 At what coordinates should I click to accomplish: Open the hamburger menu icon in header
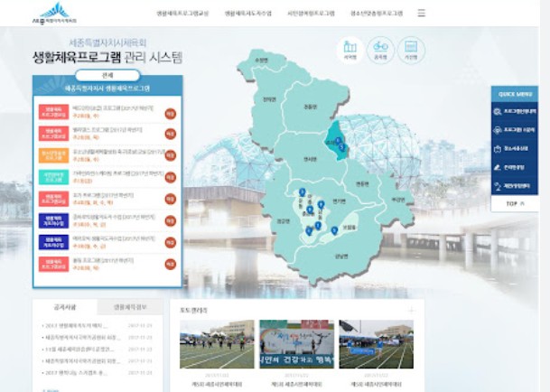(422, 14)
